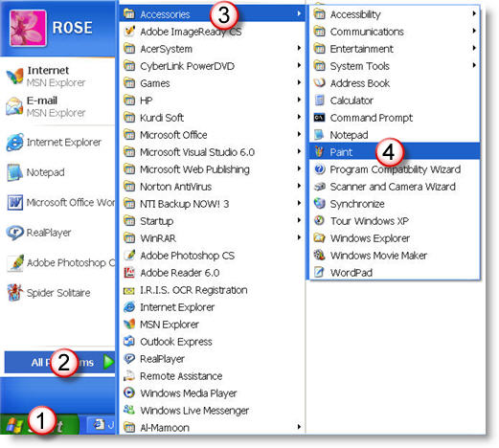The height and width of the screenshot is (448, 499).
Task: Click the Outlook Express icon
Action: [x=129, y=341]
